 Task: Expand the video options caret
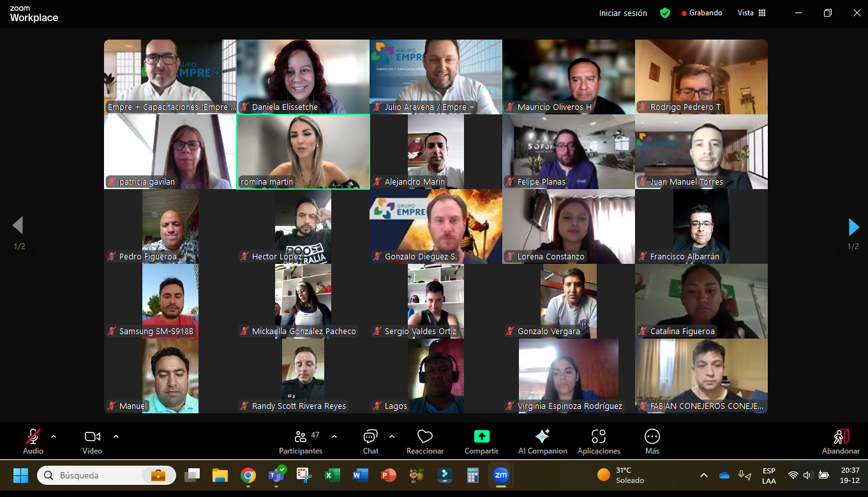[116, 436]
